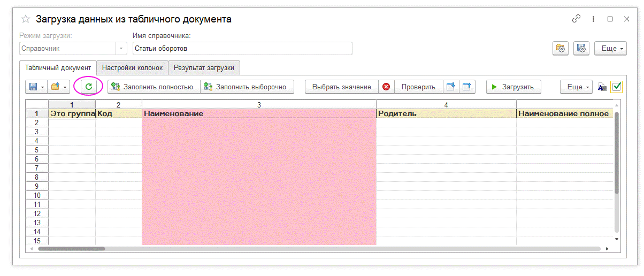The height and width of the screenshot is (276, 644).
Task: Click the font 'A' icon near checkbox
Action: coord(602,87)
